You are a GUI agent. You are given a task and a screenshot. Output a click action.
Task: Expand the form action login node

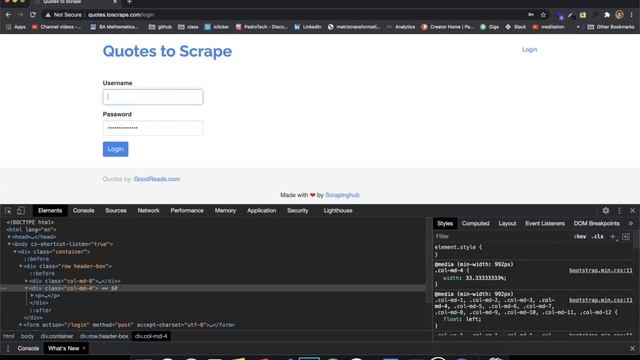[x=21, y=325]
